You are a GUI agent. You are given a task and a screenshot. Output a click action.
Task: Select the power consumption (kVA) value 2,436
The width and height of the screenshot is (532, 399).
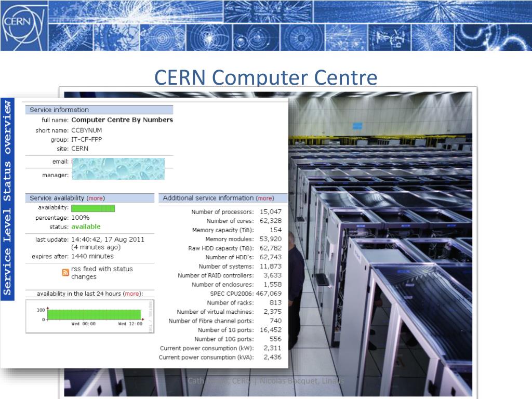click(x=273, y=357)
